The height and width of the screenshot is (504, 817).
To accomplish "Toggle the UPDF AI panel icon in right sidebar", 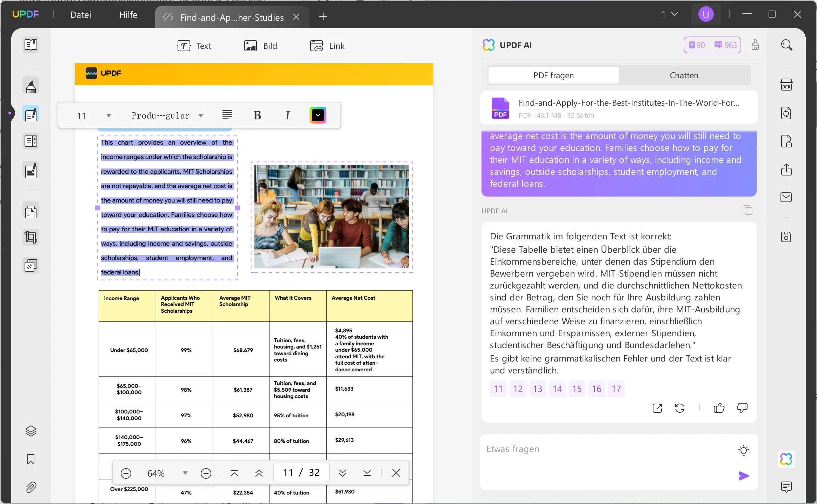I will click(786, 459).
